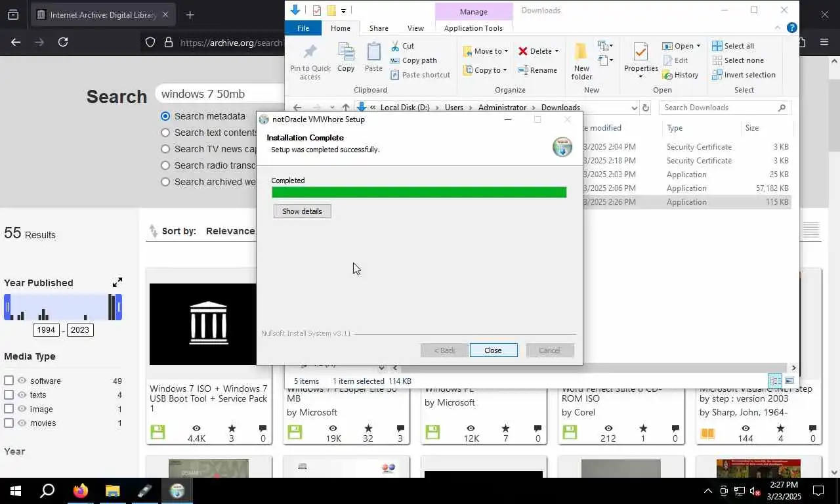Screen dimensions: 840x504
Task: Click History in Explorer Open group
Action: pos(681,75)
